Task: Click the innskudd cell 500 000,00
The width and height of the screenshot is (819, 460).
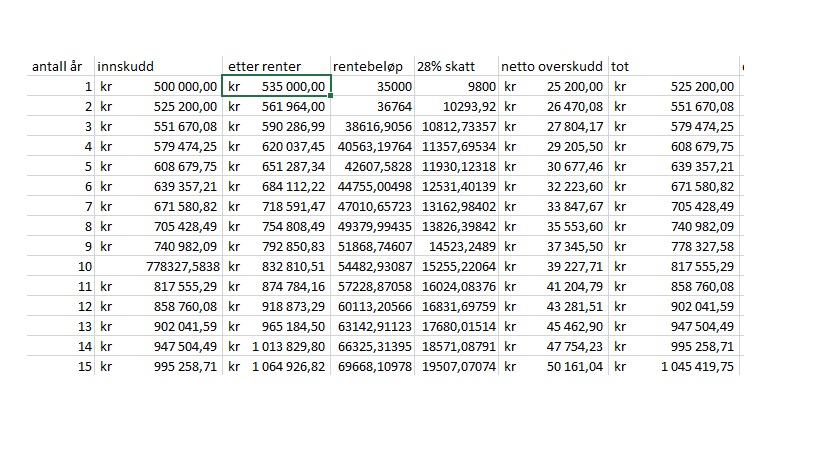Action: click(158, 86)
